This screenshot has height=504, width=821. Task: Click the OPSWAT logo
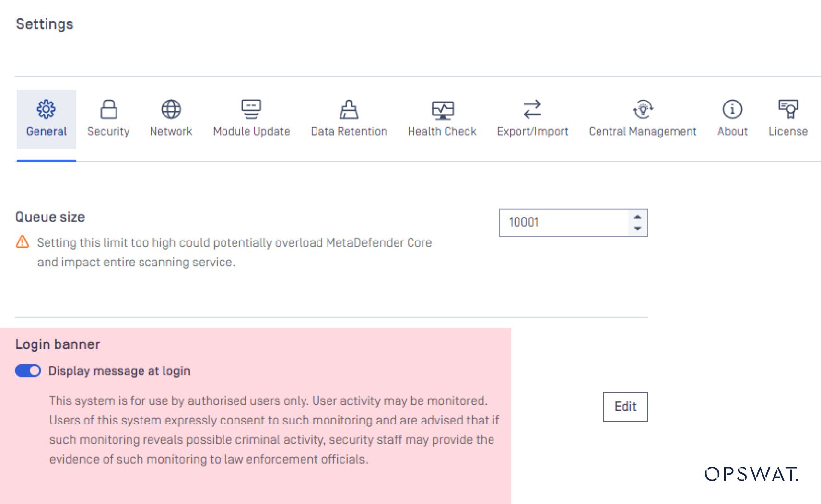751,474
